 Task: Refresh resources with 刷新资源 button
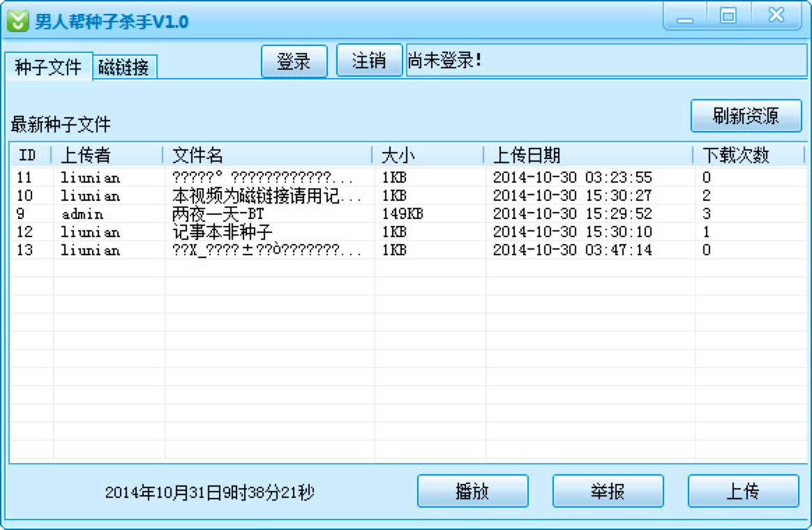[746, 116]
